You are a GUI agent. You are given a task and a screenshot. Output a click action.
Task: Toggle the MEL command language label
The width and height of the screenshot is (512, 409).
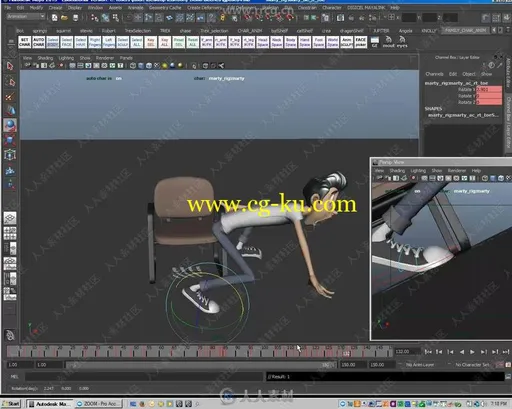pos(14,377)
